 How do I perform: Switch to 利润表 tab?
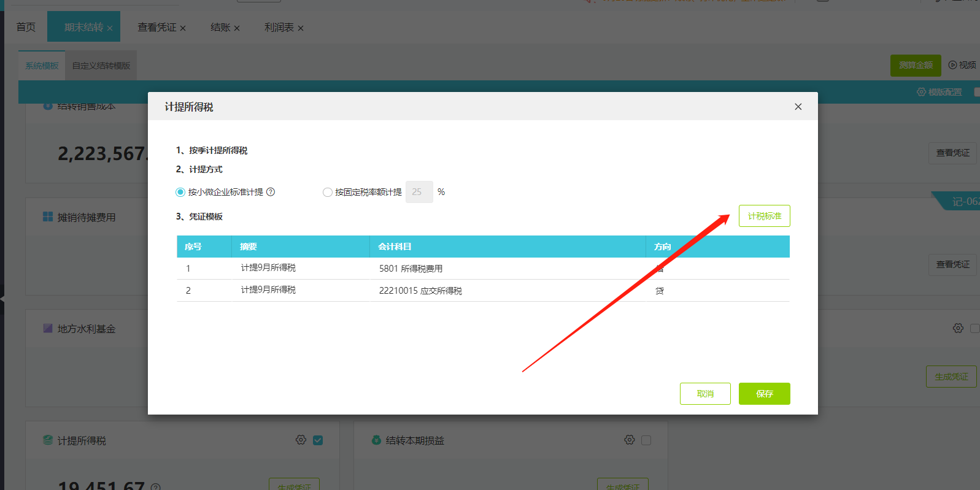pos(279,27)
